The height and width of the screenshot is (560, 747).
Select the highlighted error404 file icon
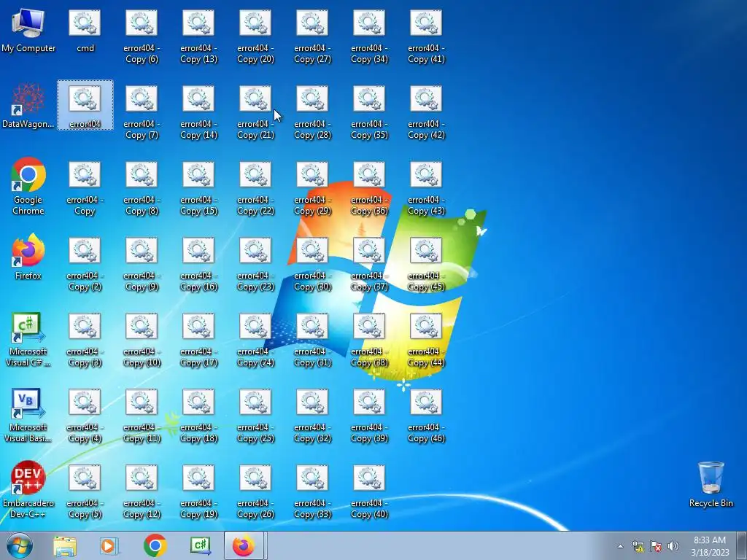[85, 105]
